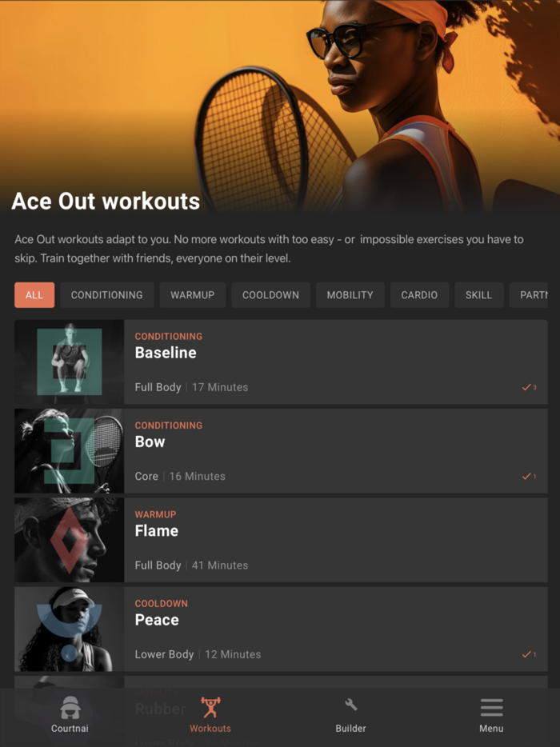Screen dimensions: 560x747
Task: Click the completion checkmark on Baseline workout
Action: tap(528, 386)
